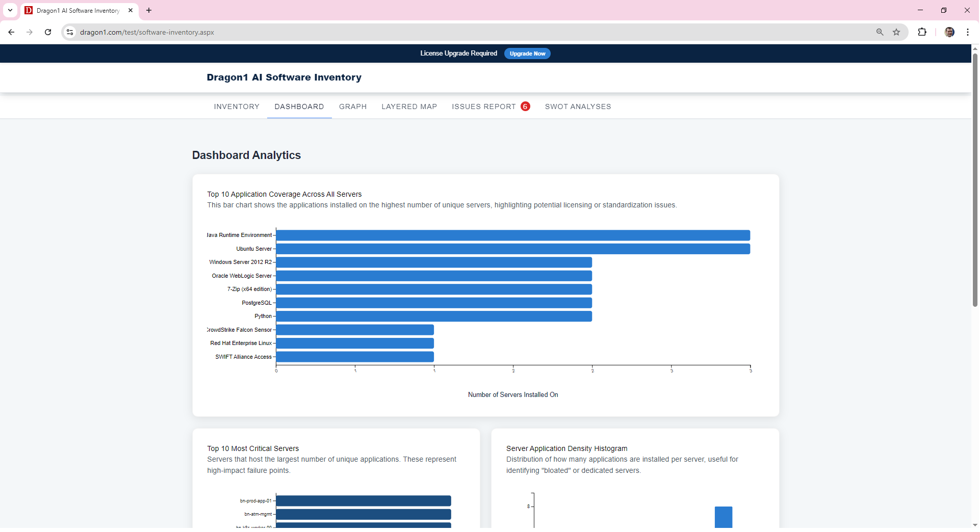Reload the current page
980x532 pixels.
coord(48,32)
